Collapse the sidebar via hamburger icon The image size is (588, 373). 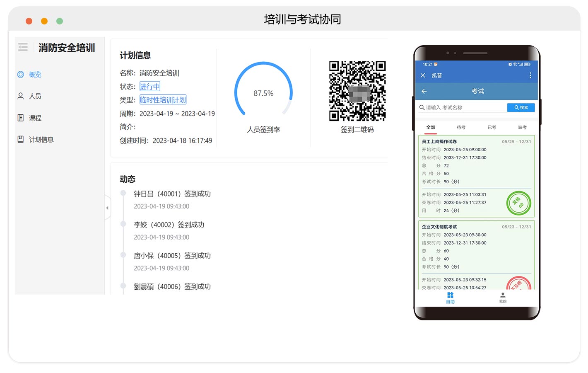tap(23, 48)
